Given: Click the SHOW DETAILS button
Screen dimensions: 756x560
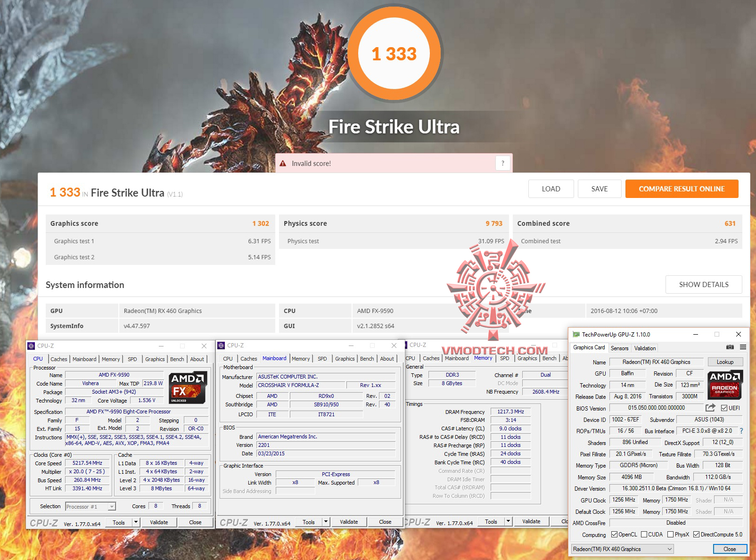Looking at the screenshot, I should point(704,285).
